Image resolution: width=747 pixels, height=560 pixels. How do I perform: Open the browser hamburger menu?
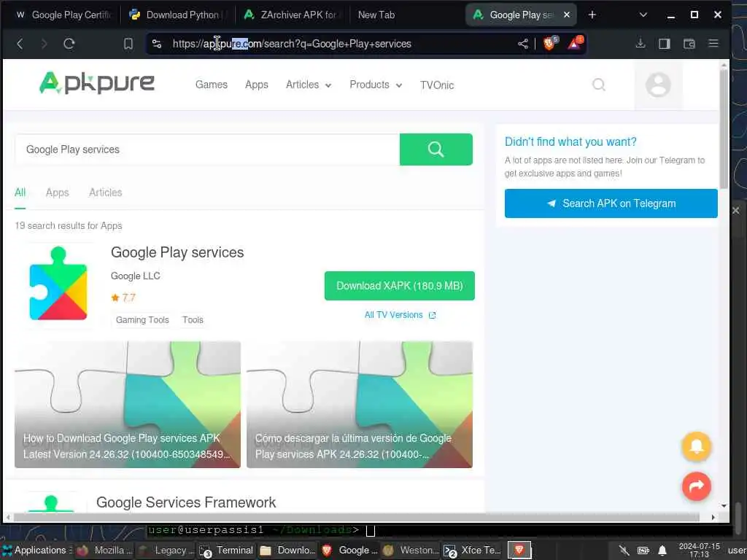pos(713,43)
